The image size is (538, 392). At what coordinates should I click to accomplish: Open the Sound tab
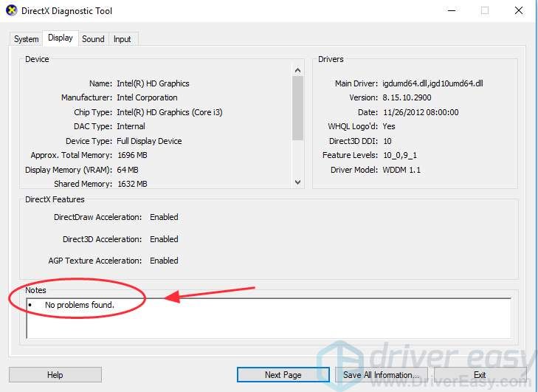tap(93, 39)
